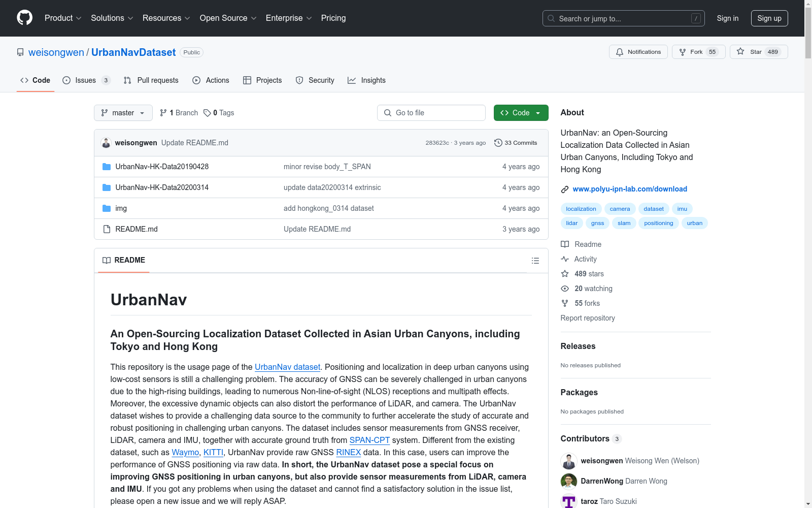Click DarrenWong contributor avatar
This screenshot has width=812, height=508.
[569, 481]
